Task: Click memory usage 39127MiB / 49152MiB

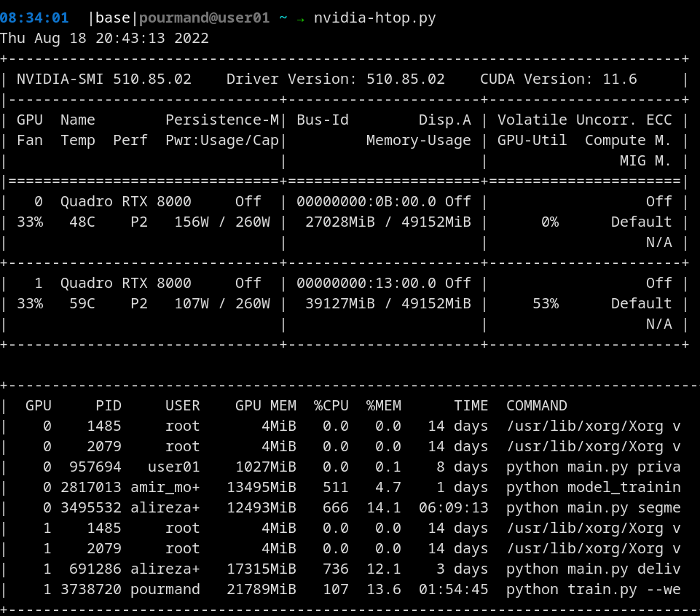Action: click(x=388, y=304)
